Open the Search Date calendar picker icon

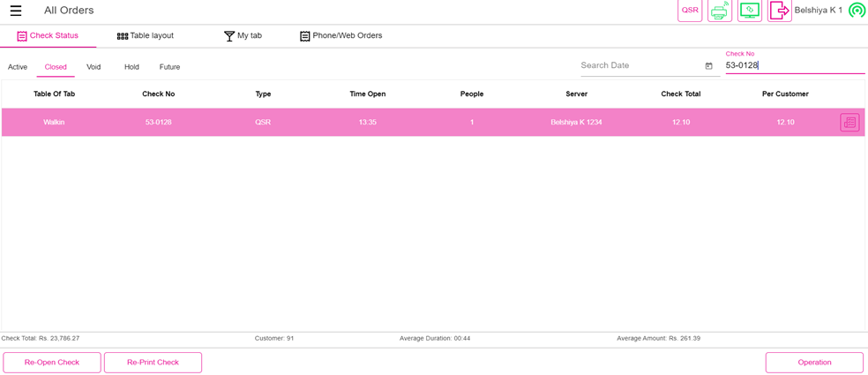point(708,66)
